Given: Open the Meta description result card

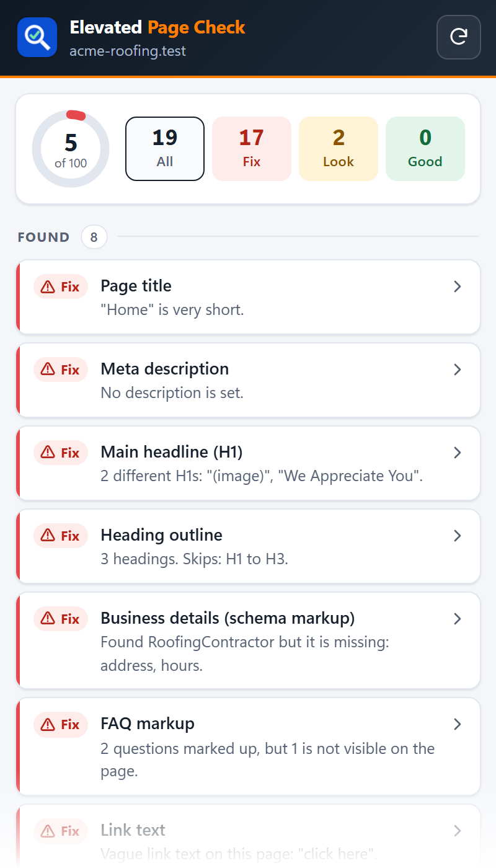Looking at the screenshot, I should 248,380.
